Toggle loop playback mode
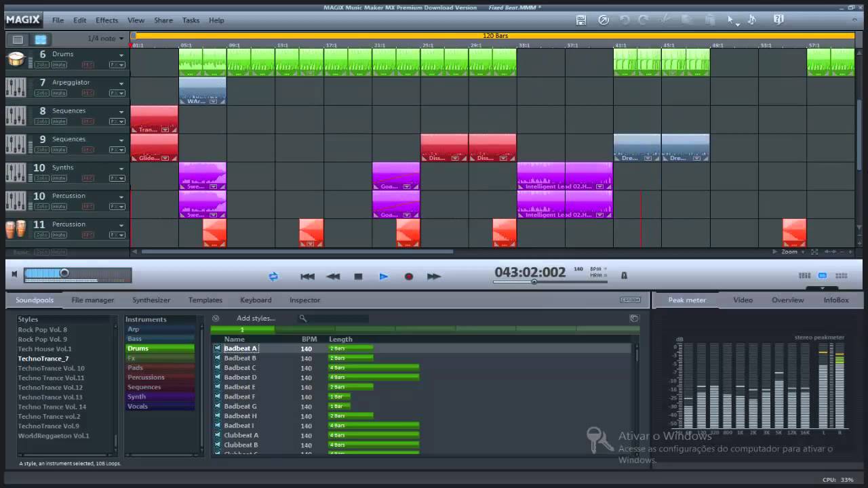868x488 pixels. [x=273, y=277]
